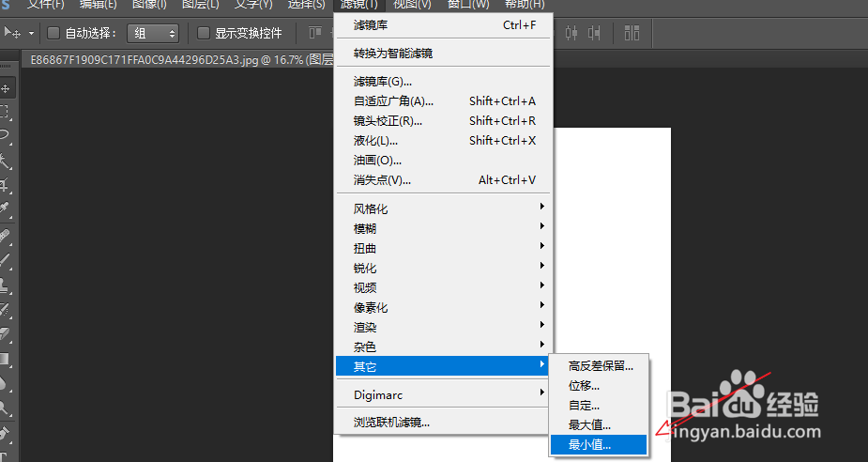
Task: Select the Blur tool
Action: coord(5,383)
